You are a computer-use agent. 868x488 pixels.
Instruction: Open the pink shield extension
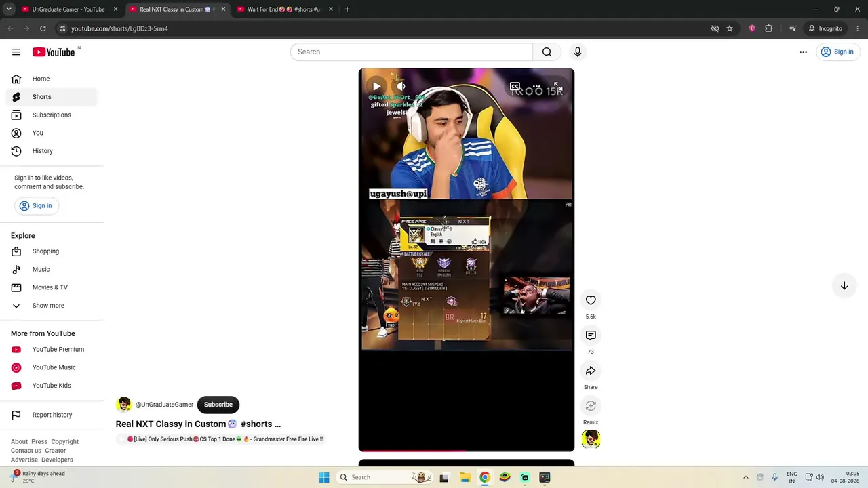pyautogui.click(x=752, y=28)
